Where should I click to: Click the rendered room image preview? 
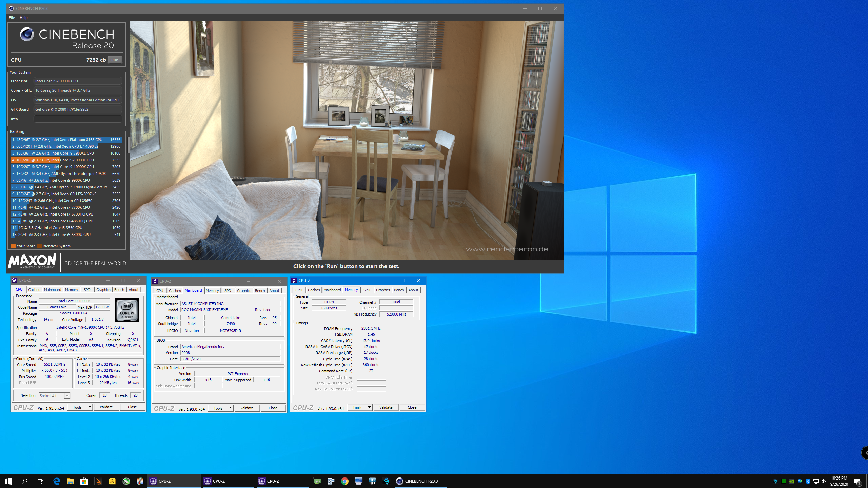click(x=346, y=140)
